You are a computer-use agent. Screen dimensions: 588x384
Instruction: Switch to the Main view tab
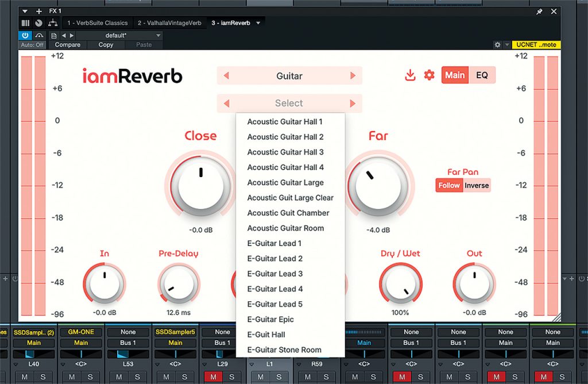click(455, 75)
